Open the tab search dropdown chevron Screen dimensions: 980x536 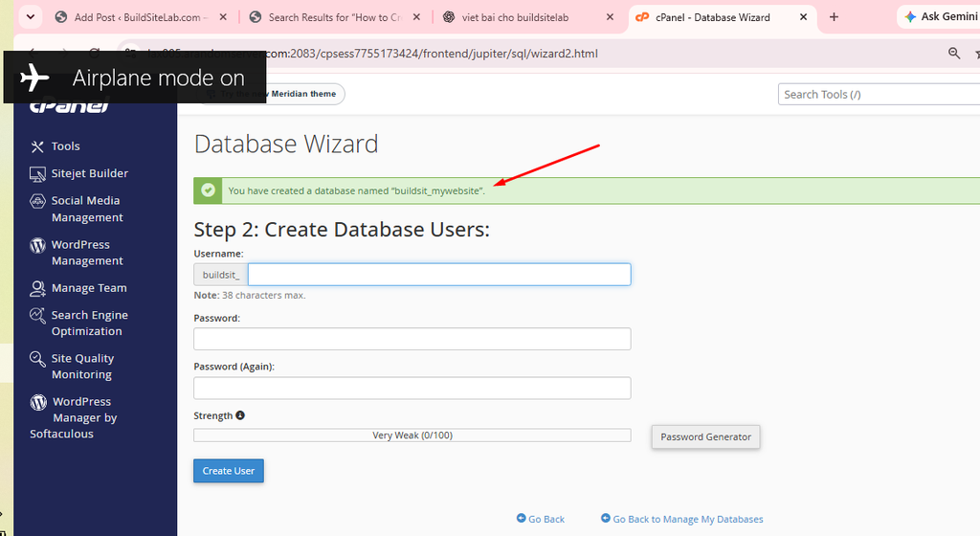[x=30, y=17]
